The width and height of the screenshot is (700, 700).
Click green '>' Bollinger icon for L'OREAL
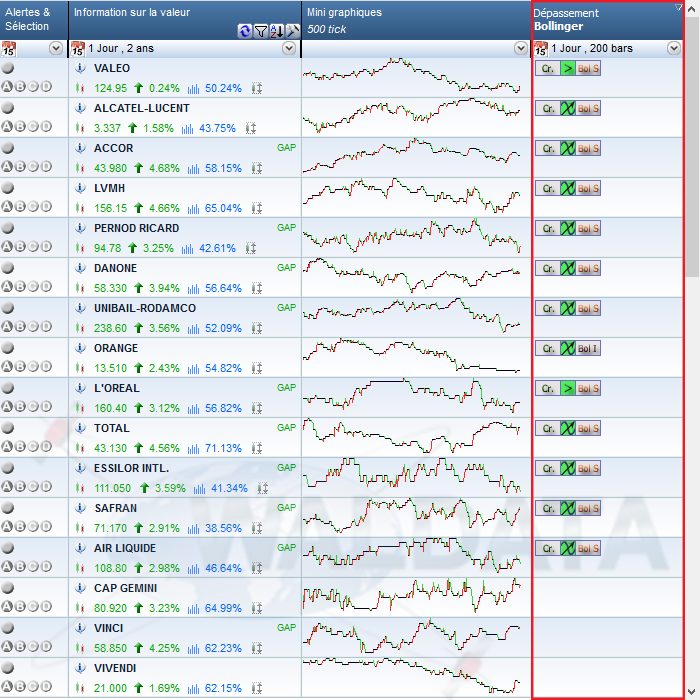(568, 388)
